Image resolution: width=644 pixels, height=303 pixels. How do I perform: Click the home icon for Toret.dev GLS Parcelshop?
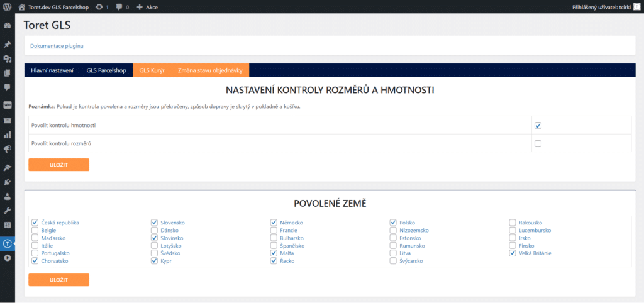coord(22,7)
